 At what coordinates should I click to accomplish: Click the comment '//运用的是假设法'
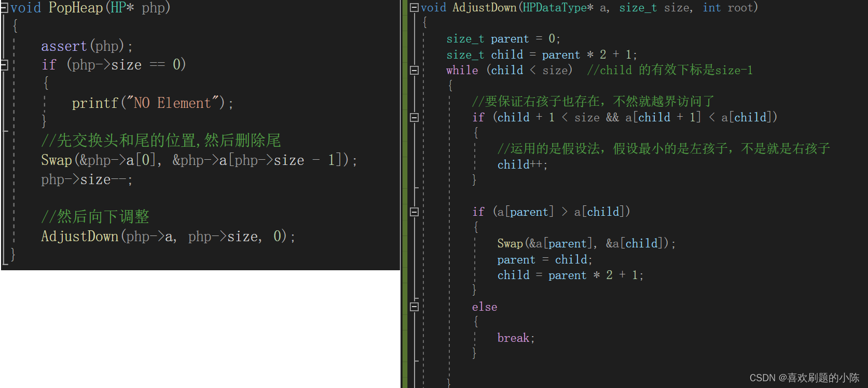pyautogui.click(x=549, y=149)
